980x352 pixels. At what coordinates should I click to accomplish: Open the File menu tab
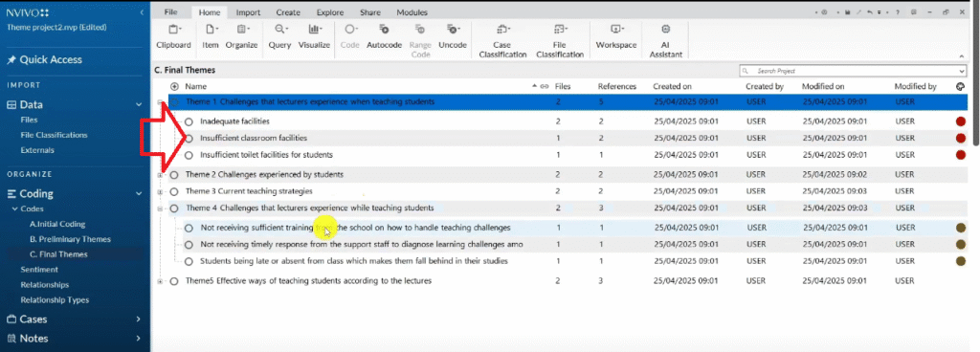click(170, 12)
